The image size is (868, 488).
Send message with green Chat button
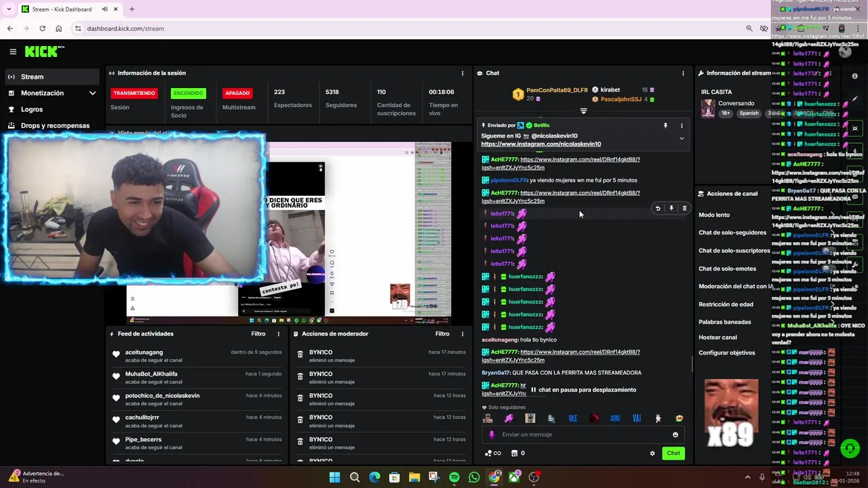tap(673, 453)
